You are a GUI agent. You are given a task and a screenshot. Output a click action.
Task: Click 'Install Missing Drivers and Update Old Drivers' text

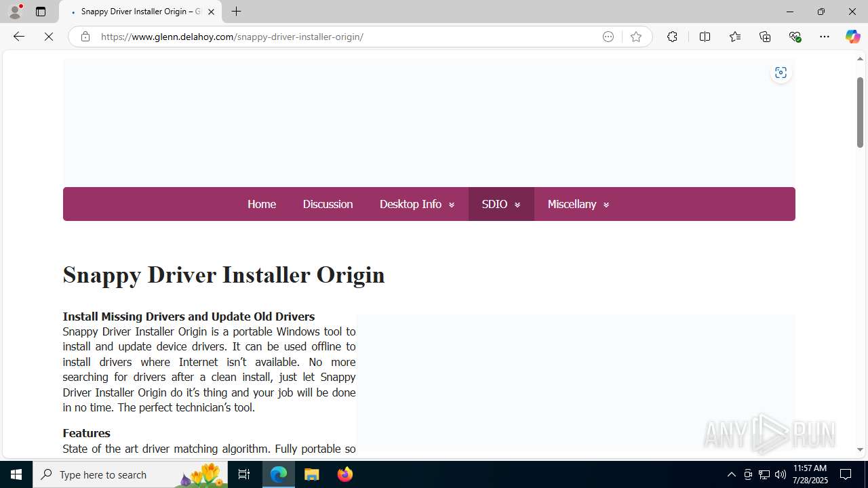pos(189,317)
